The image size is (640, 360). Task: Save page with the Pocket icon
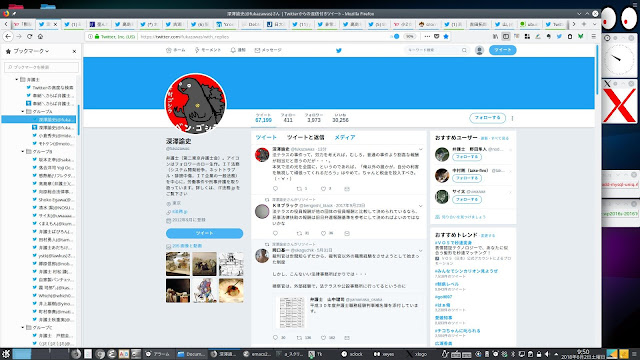tap(436, 36)
